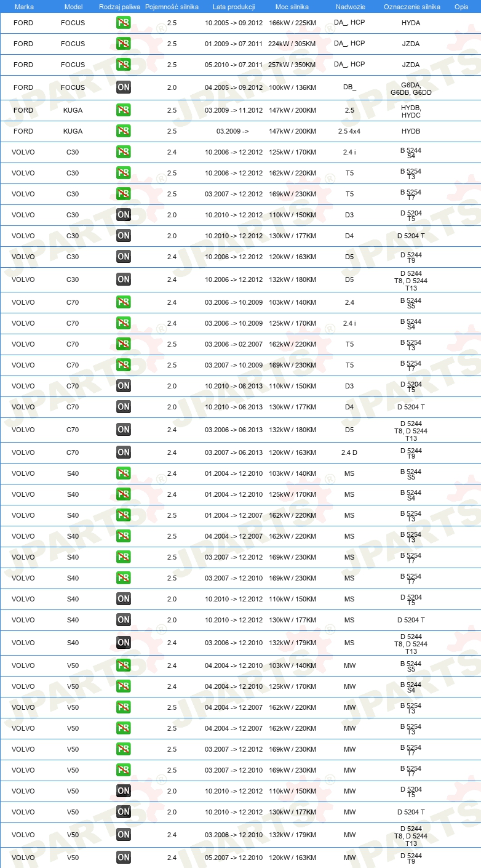
Task: Select the 2.4 D body cell
Action: tap(349, 452)
